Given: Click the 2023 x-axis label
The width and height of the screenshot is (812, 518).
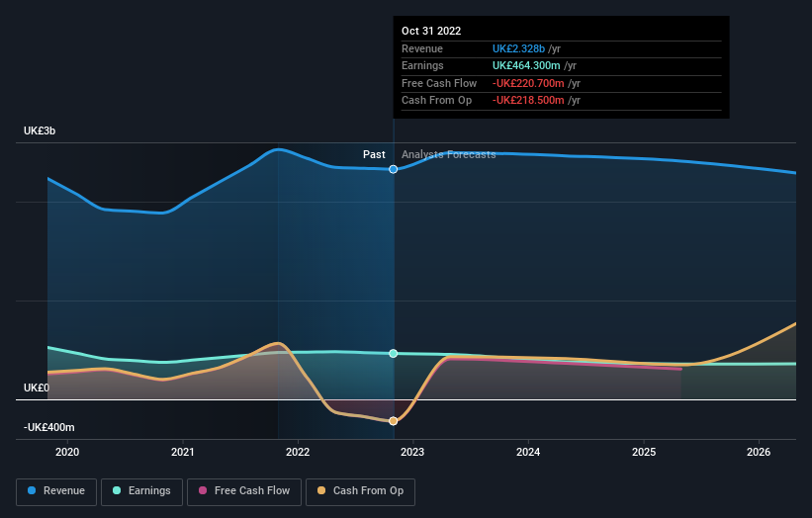Looking at the screenshot, I should click(412, 453).
